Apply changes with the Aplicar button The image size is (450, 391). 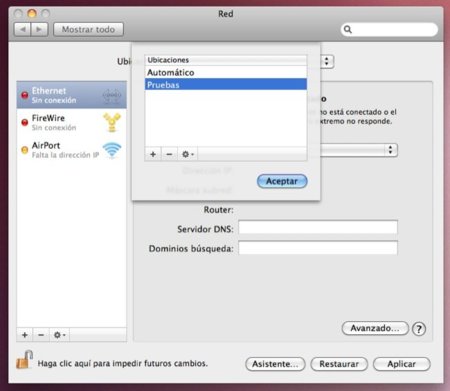pos(402,364)
